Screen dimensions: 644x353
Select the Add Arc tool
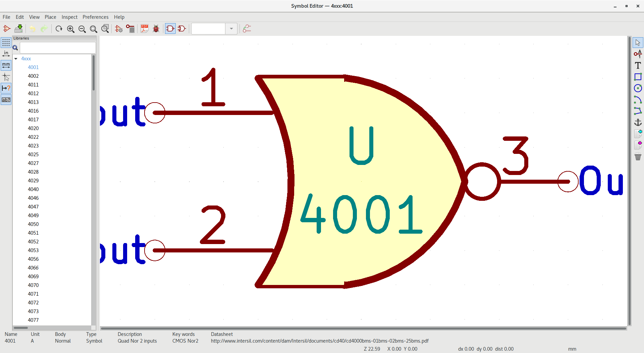(638, 100)
